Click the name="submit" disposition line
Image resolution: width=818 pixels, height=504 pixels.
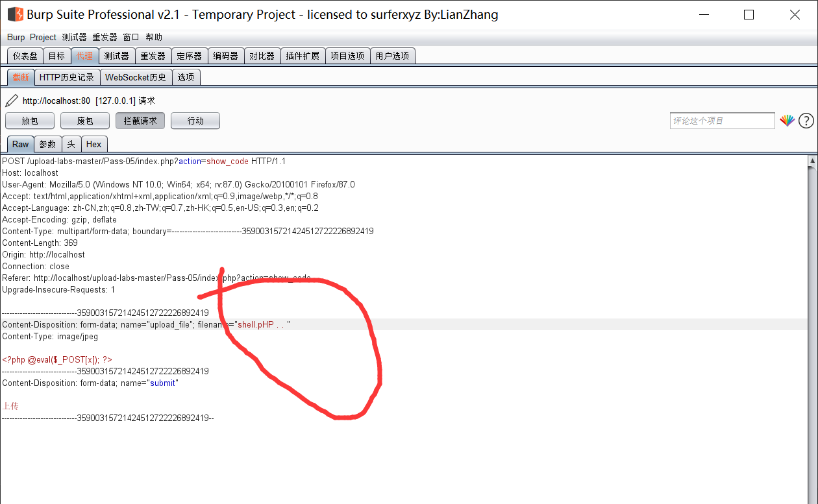point(90,383)
